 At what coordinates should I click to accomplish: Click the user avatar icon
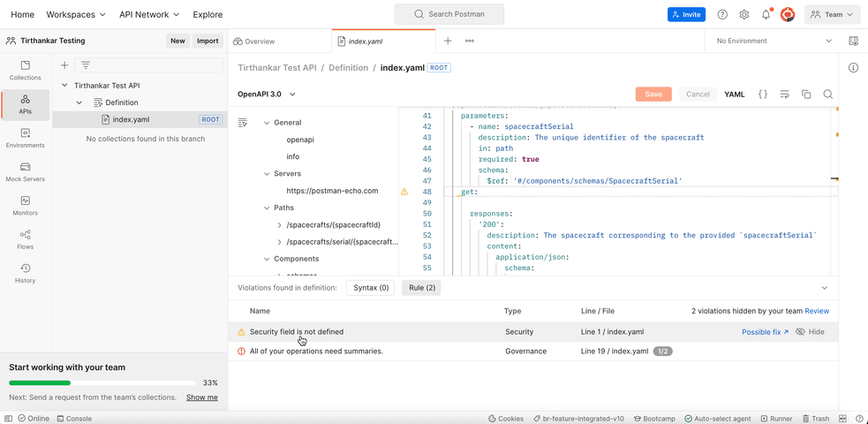tap(788, 14)
